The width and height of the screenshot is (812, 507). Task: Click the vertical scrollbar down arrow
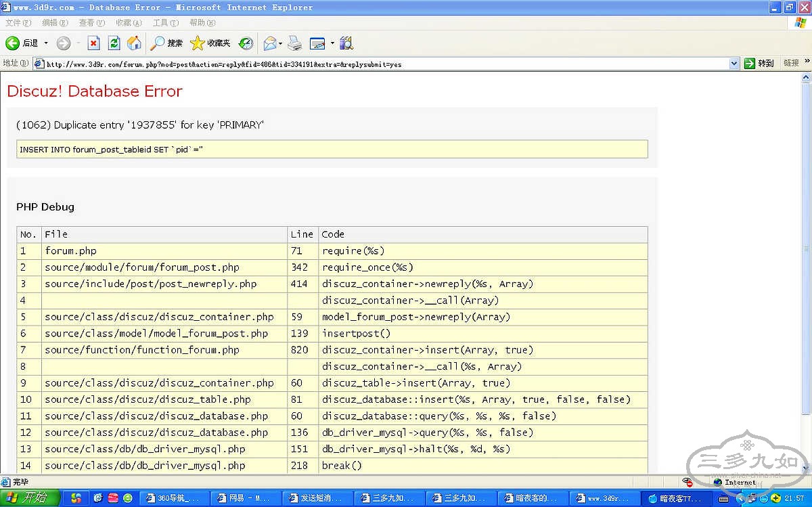click(806, 468)
